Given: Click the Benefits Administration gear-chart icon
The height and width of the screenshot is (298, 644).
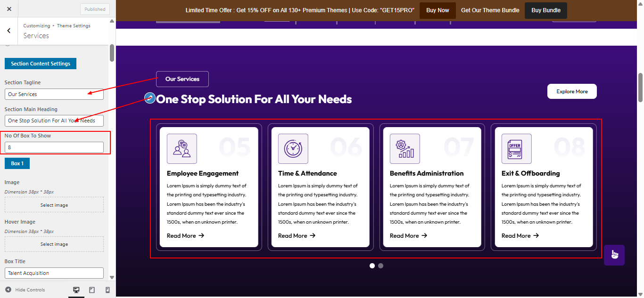Looking at the screenshot, I should pyautogui.click(x=405, y=148).
